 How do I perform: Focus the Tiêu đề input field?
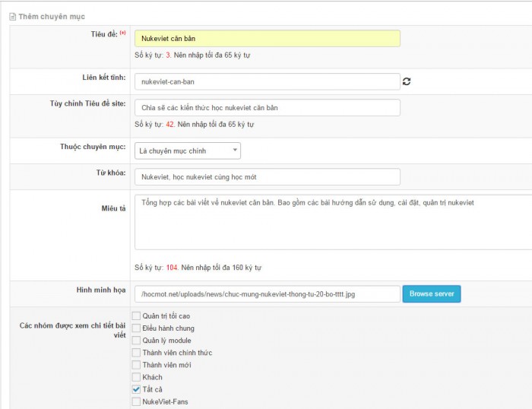click(x=268, y=38)
